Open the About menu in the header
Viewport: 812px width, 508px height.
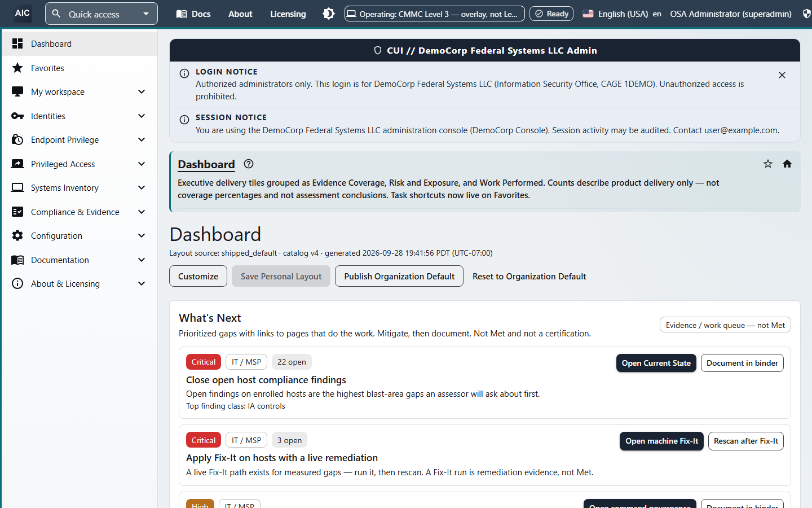(x=240, y=14)
